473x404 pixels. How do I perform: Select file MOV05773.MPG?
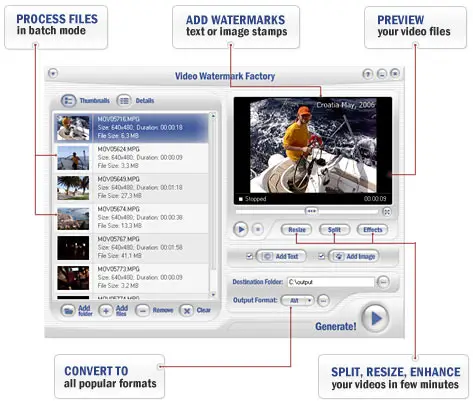tap(131, 278)
